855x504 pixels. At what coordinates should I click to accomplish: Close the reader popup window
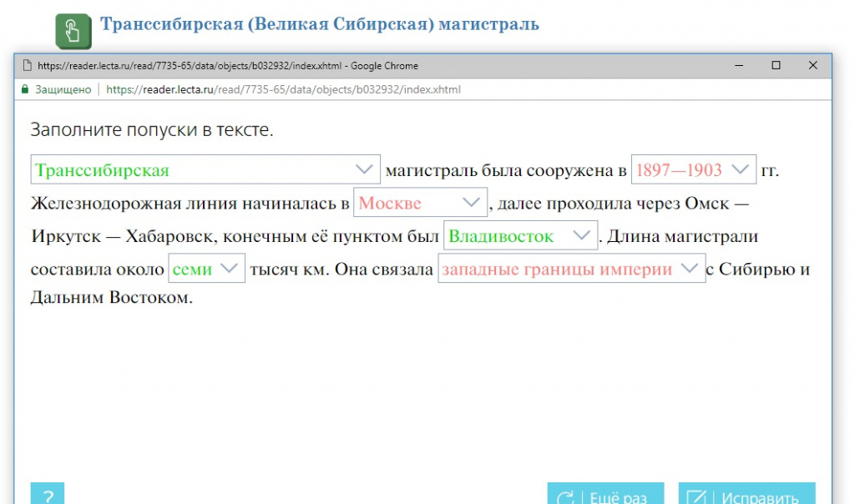click(x=812, y=66)
